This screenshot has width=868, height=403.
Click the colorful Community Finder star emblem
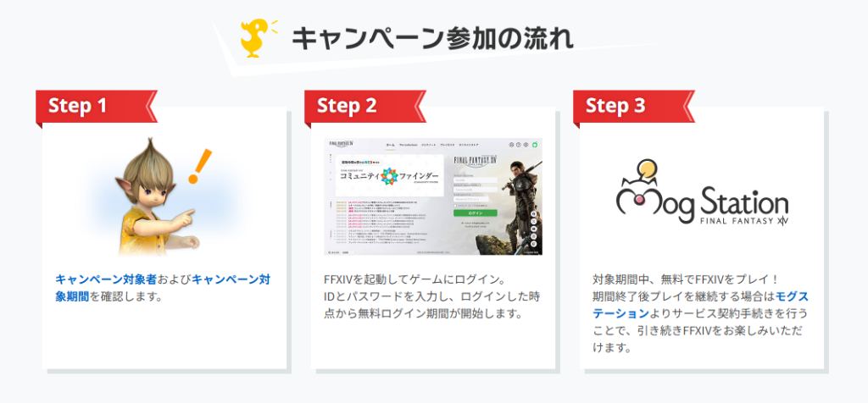[x=389, y=176]
